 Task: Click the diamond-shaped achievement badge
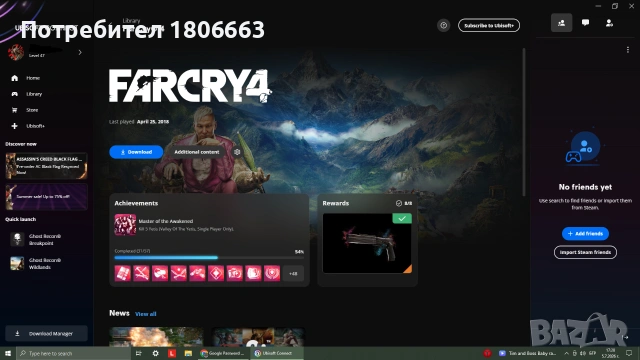tap(216, 273)
